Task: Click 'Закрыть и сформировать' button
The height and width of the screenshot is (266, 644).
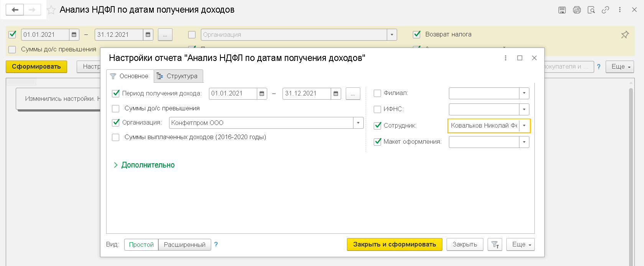Action: point(394,244)
